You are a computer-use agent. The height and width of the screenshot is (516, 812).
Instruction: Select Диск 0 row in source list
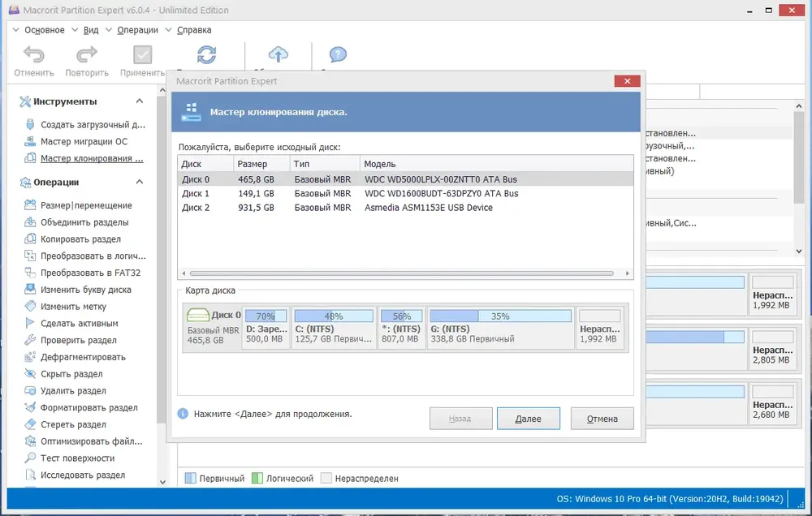(x=405, y=179)
